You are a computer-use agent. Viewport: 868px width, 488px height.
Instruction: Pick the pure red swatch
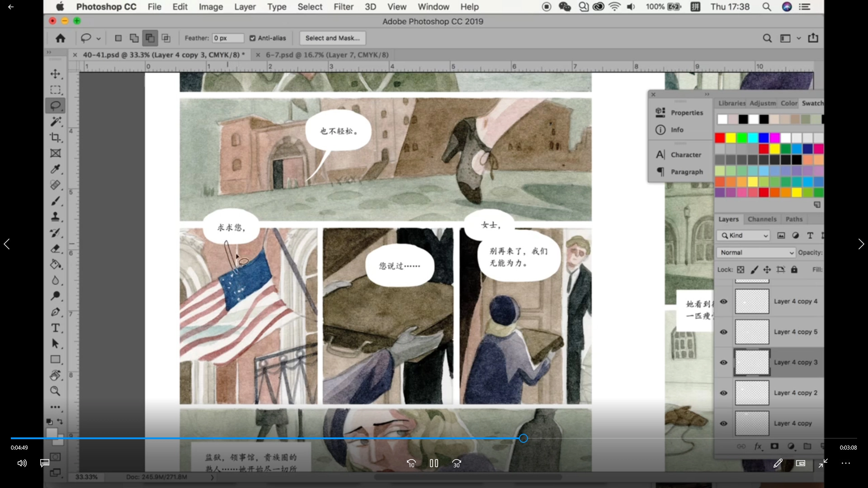coord(720,138)
